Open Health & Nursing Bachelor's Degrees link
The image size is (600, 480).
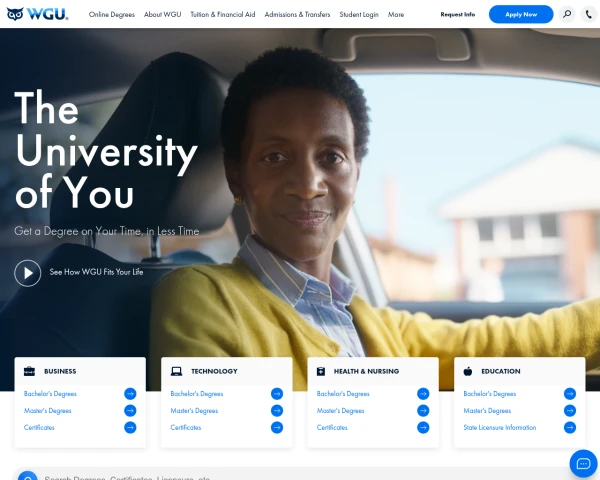click(x=343, y=393)
